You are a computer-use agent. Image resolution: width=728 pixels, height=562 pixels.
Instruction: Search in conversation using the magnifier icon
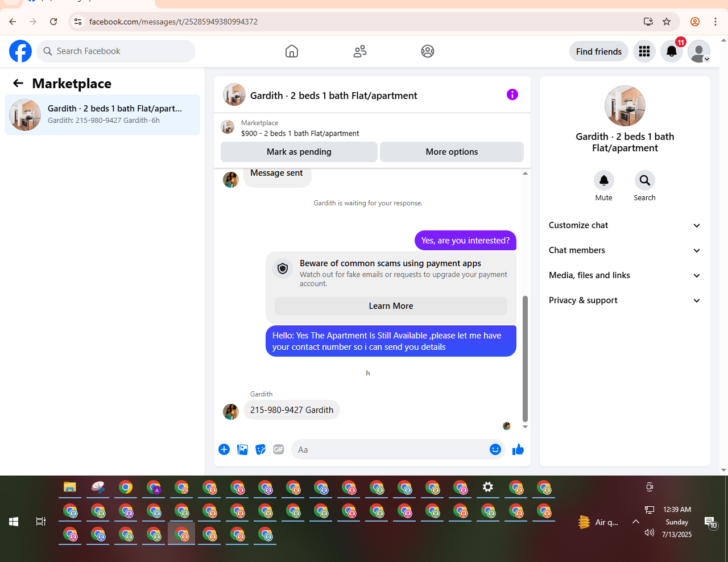[645, 180]
